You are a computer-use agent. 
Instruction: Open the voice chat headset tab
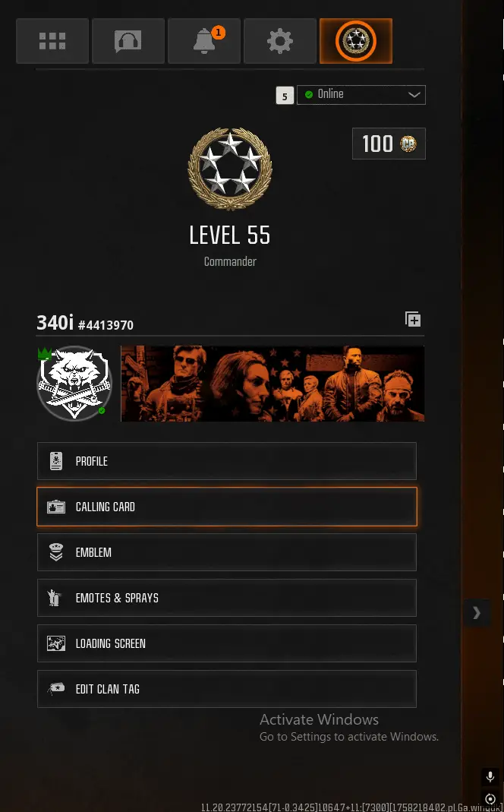pyautogui.click(x=128, y=41)
